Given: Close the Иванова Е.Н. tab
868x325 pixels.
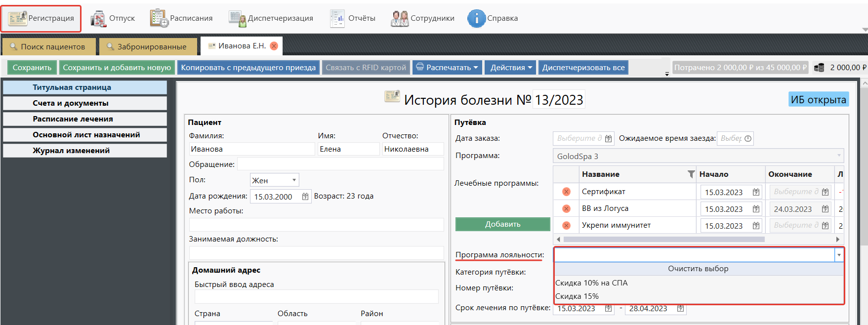Looking at the screenshot, I should pos(274,46).
